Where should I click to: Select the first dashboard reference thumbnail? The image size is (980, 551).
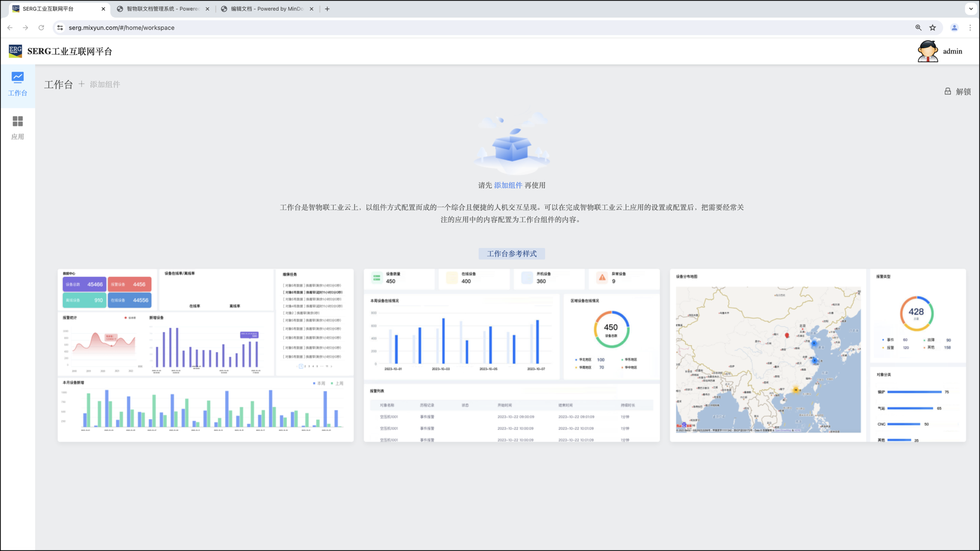[x=205, y=355]
